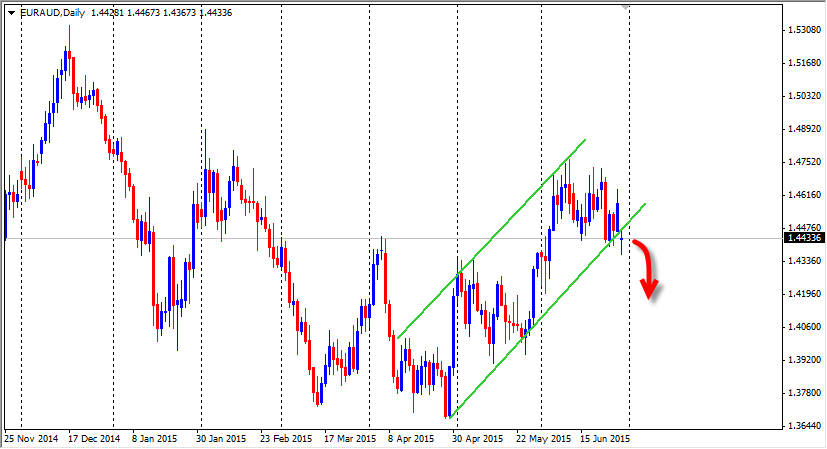Screen dimensions: 827x449
Task: Click the 1.41960 price level
Action: [804, 294]
